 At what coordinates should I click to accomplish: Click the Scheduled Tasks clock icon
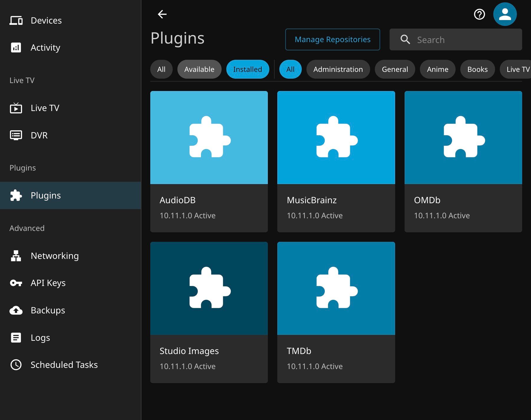coord(16,365)
